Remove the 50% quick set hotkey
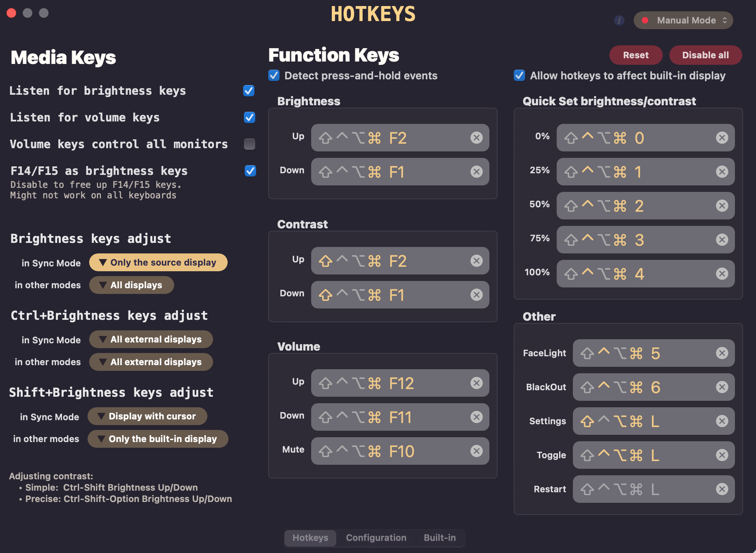Image resolution: width=756 pixels, height=553 pixels. click(x=722, y=206)
